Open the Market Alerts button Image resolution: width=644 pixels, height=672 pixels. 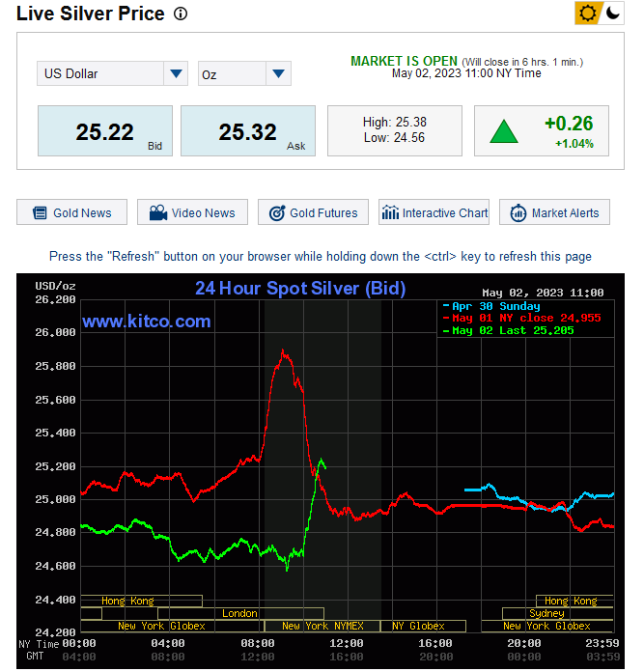coord(554,212)
